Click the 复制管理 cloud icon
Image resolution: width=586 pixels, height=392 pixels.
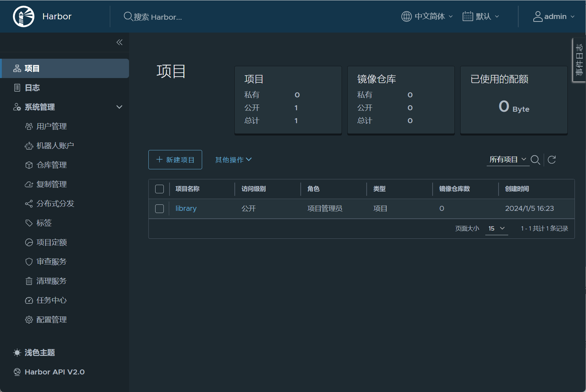29,184
